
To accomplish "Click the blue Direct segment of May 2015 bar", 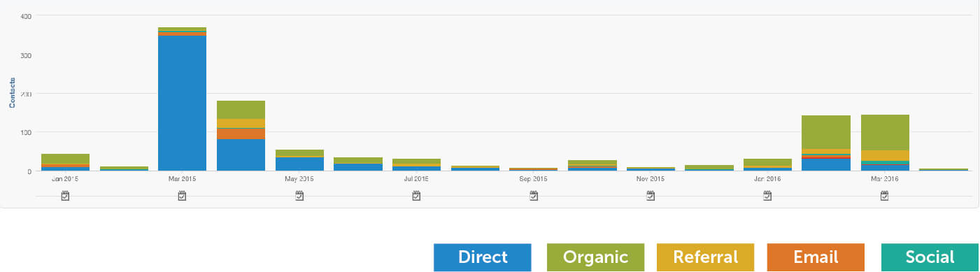I will pos(299,164).
